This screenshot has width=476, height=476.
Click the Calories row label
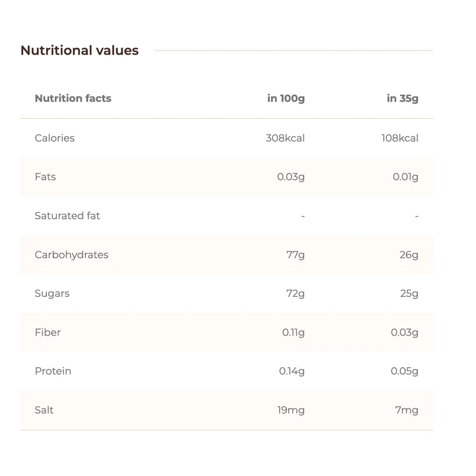tap(55, 138)
